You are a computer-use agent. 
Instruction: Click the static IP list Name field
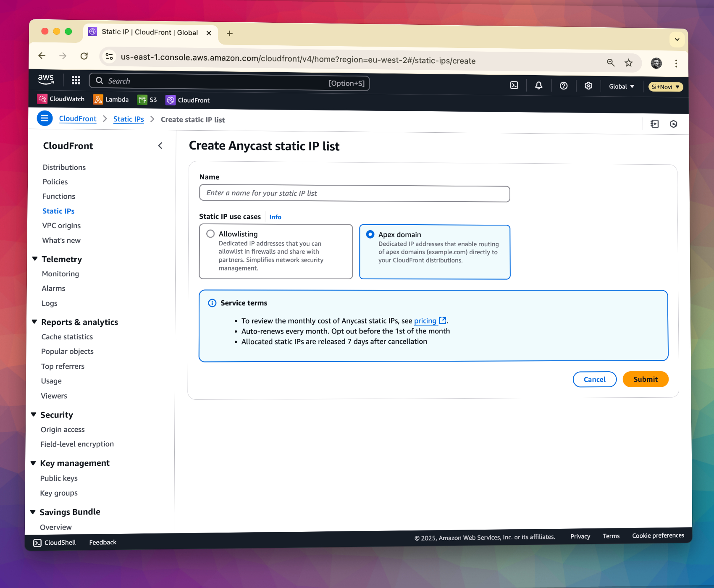[354, 194]
